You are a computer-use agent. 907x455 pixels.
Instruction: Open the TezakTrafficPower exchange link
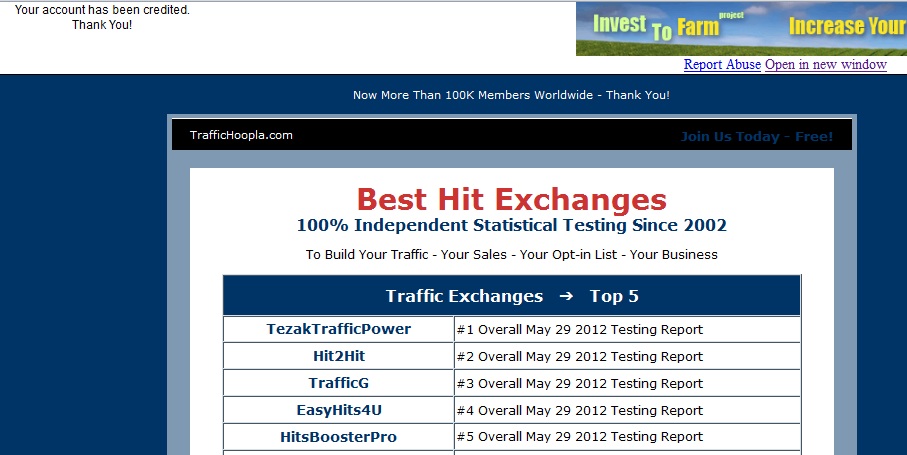point(338,329)
